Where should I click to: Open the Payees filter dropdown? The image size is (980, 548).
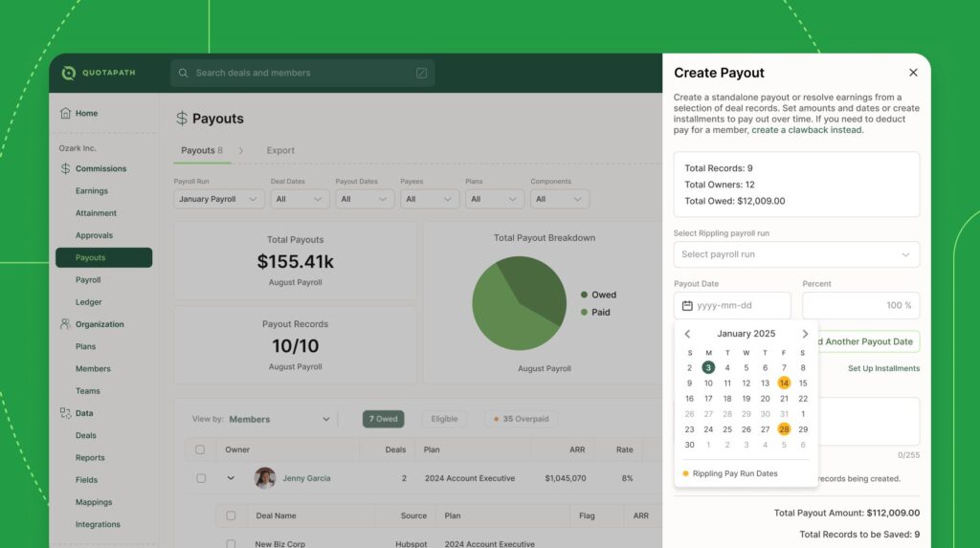click(x=430, y=199)
